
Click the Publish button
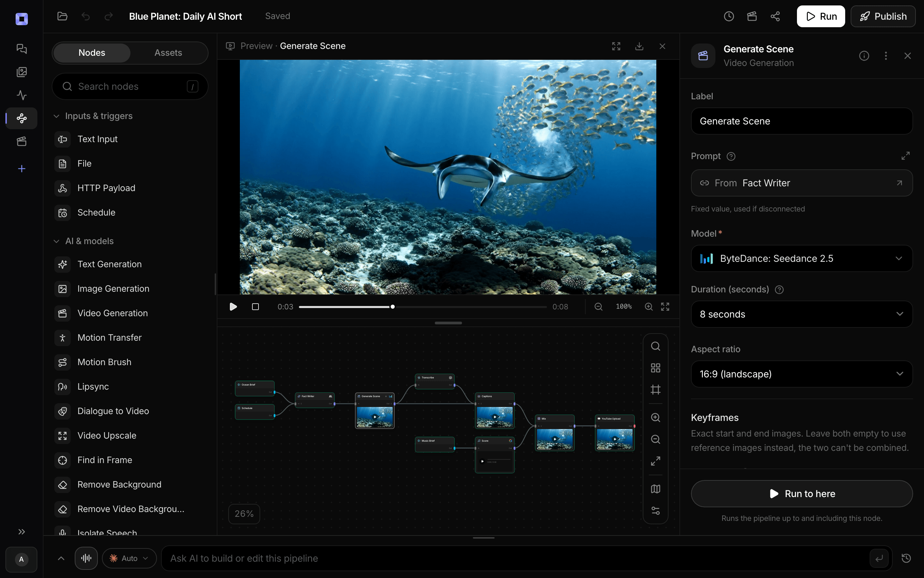[x=883, y=16]
